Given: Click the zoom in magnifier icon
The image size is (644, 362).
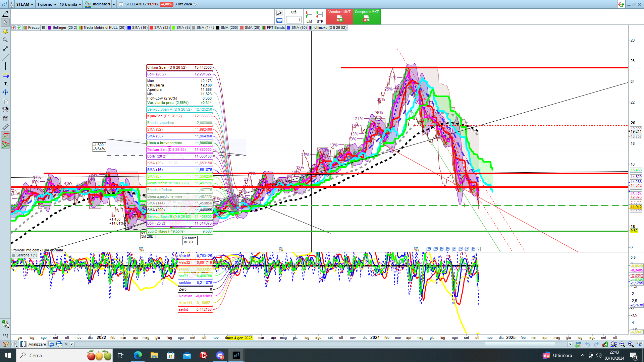Looking at the screenshot, I should tap(631, 344).
